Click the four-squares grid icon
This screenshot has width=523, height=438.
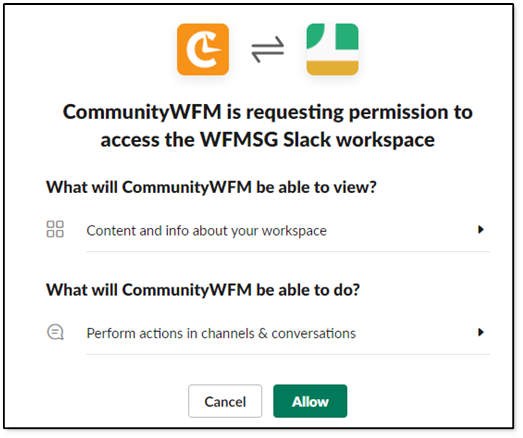[55, 229]
